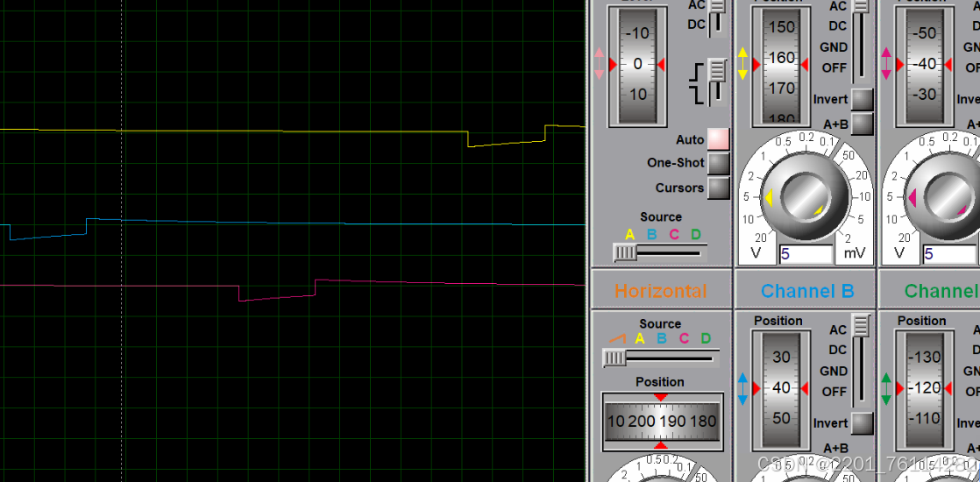Toggle the Auto trigger button
Screen dimensions: 980x482
(719, 138)
